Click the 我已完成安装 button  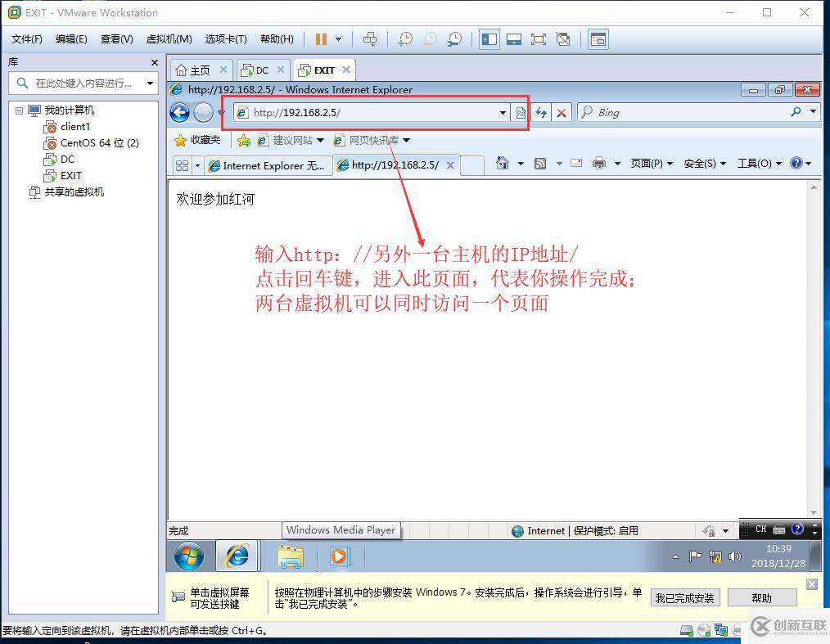[685, 598]
